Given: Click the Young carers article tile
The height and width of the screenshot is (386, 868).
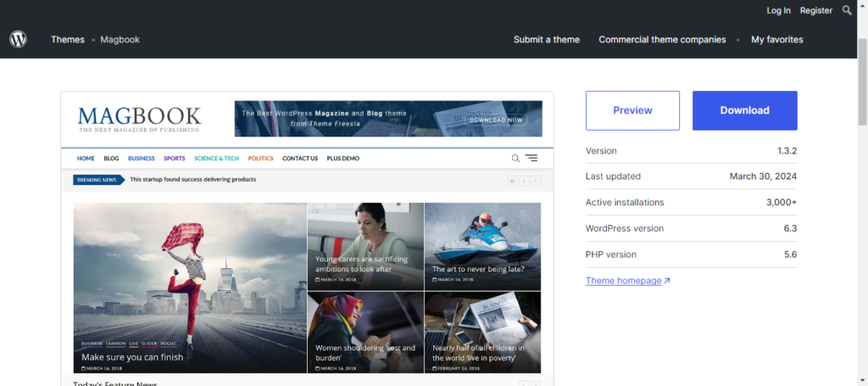Looking at the screenshot, I should (366, 246).
